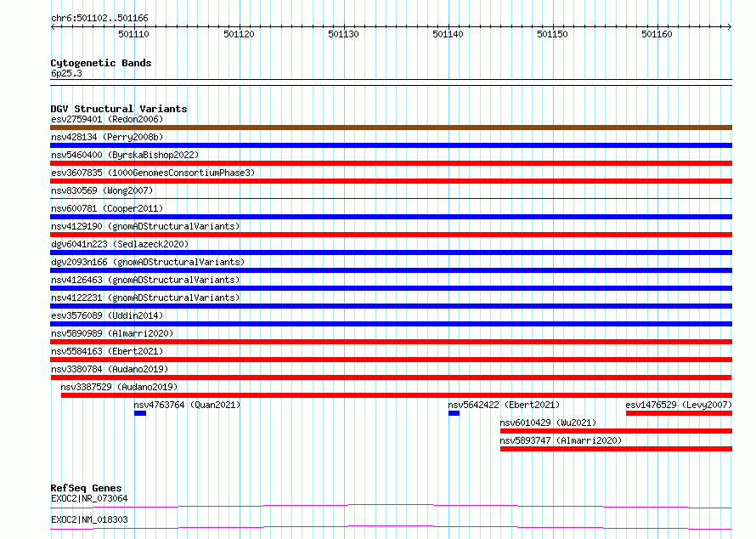
Task: Click the 6p25.3 cytogenetic band label
Action: point(66,73)
